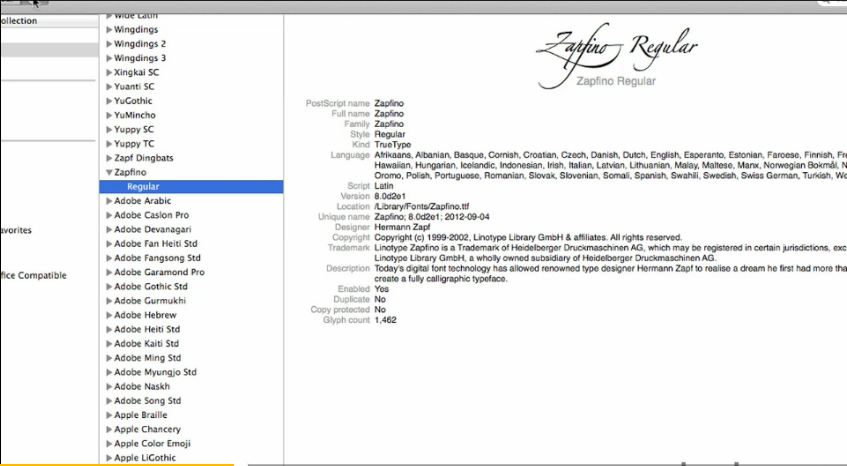Expand the Yuppy TC disclosure triangle
Screen dimensions: 847x466
(109, 144)
